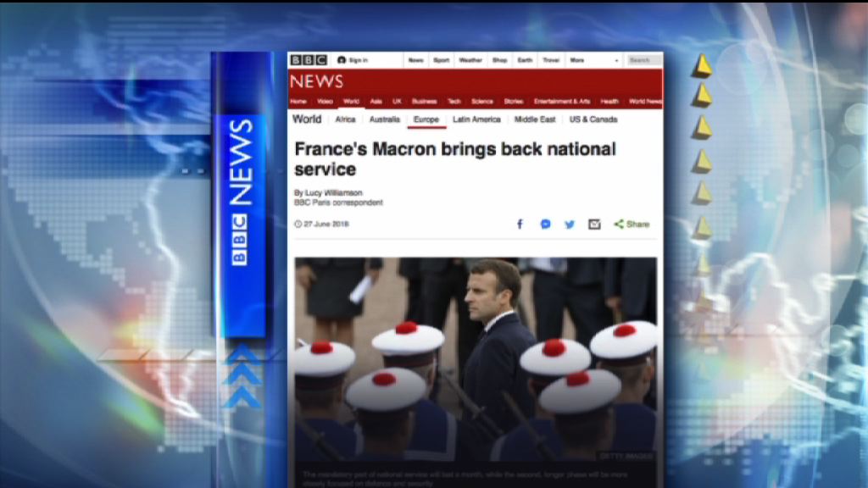The image size is (868, 488).
Task: Open the Macron article photo
Action: [476, 358]
